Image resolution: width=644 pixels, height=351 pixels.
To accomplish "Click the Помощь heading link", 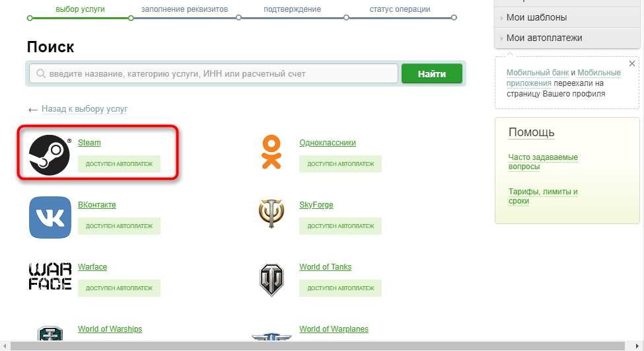I will [x=532, y=132].
